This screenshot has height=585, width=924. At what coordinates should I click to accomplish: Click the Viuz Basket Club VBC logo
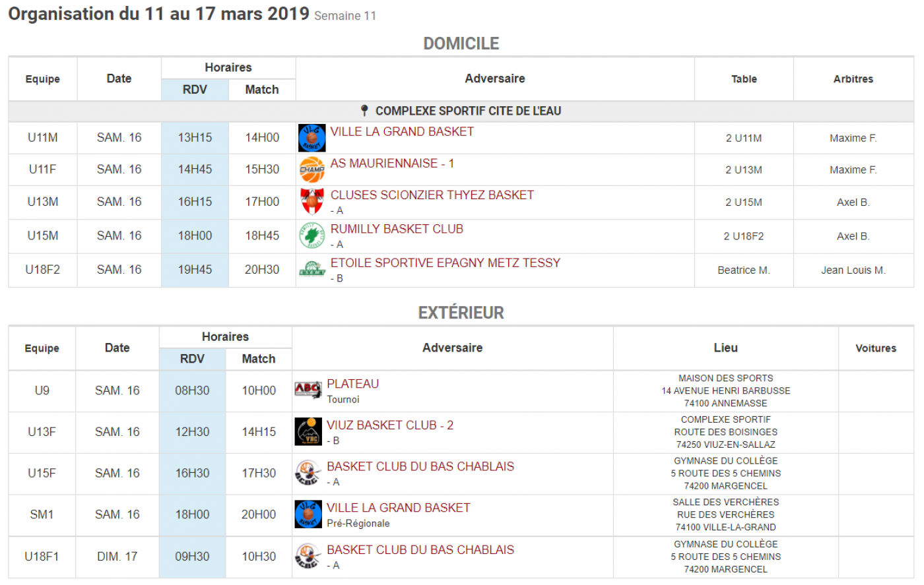pos(308,432)
